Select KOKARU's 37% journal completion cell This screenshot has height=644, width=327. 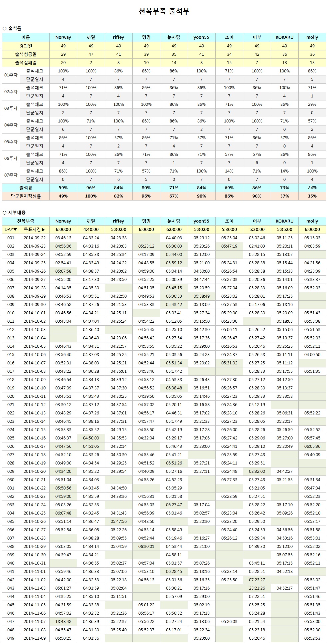(x=284, y=196)
